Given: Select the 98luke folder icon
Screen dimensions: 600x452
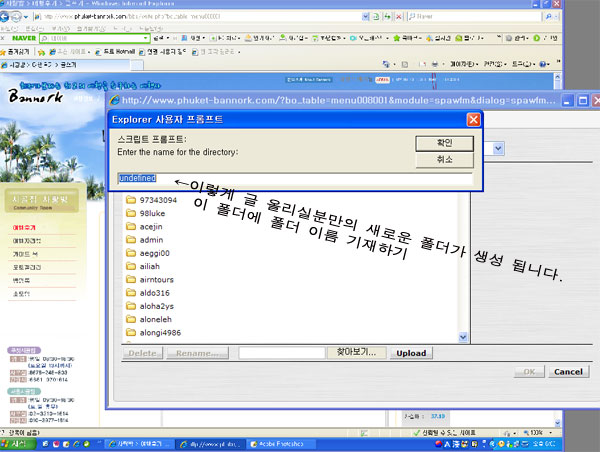Looking at the screenshot, I should tap(130, 214).
